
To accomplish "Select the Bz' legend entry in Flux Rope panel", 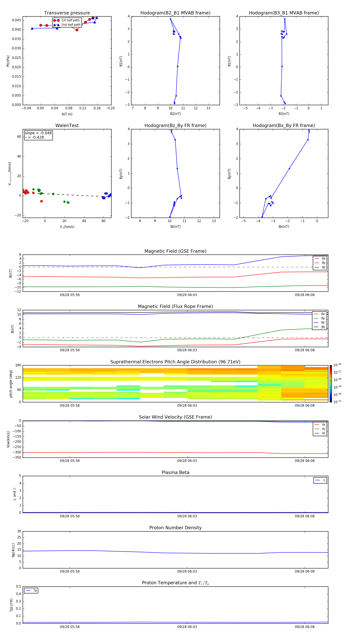I will pyautogui.click(x=320, y=323).
